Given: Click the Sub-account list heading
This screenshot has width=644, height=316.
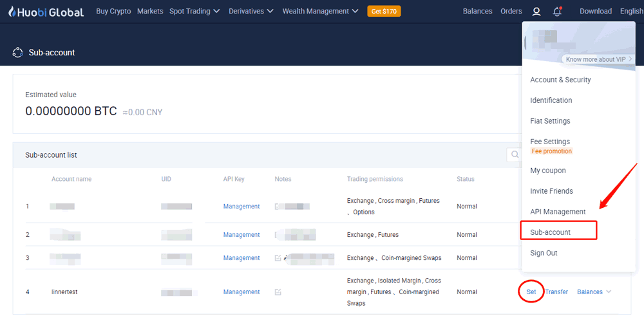Looking at the screenshot, I should pos(51,154).
